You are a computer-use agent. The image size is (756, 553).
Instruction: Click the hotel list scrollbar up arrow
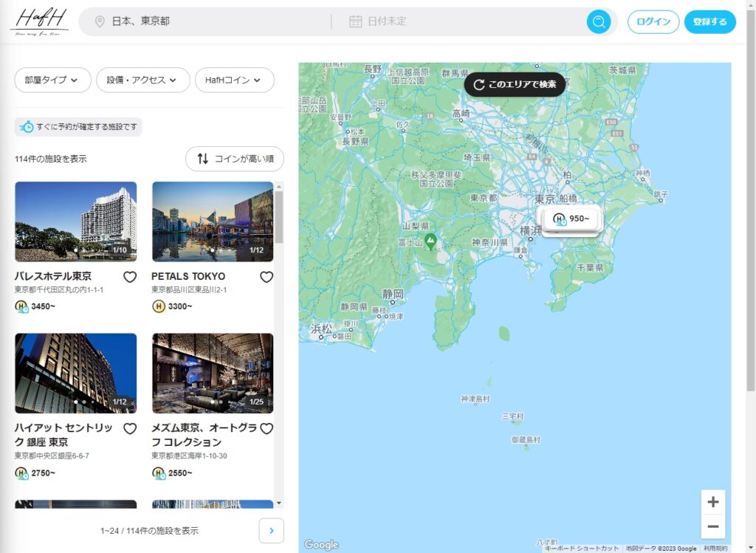point(279,185)
